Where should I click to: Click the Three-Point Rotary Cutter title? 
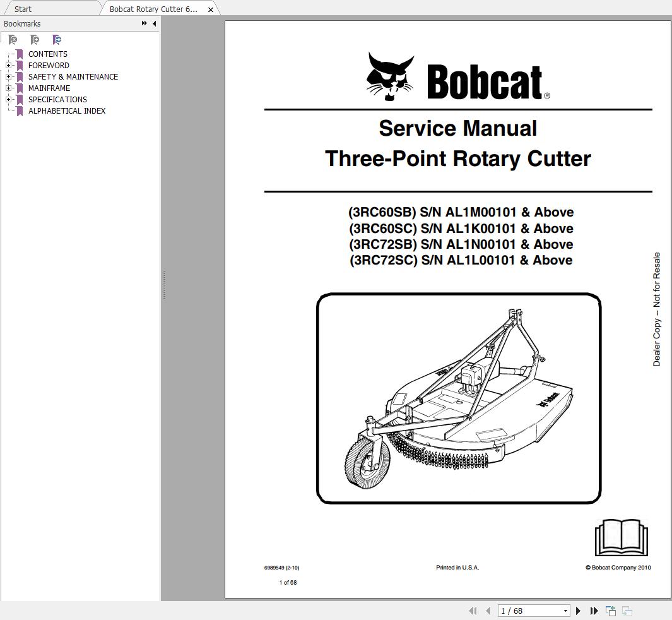457,158
